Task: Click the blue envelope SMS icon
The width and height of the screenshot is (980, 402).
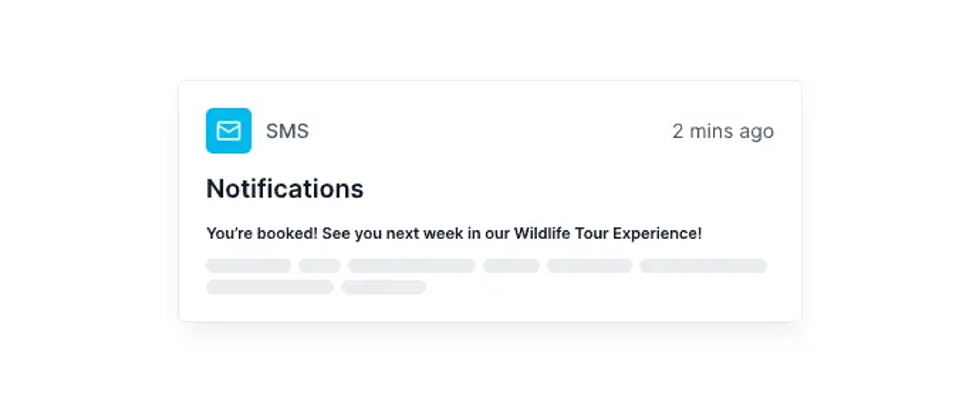Action: (229, 131)
